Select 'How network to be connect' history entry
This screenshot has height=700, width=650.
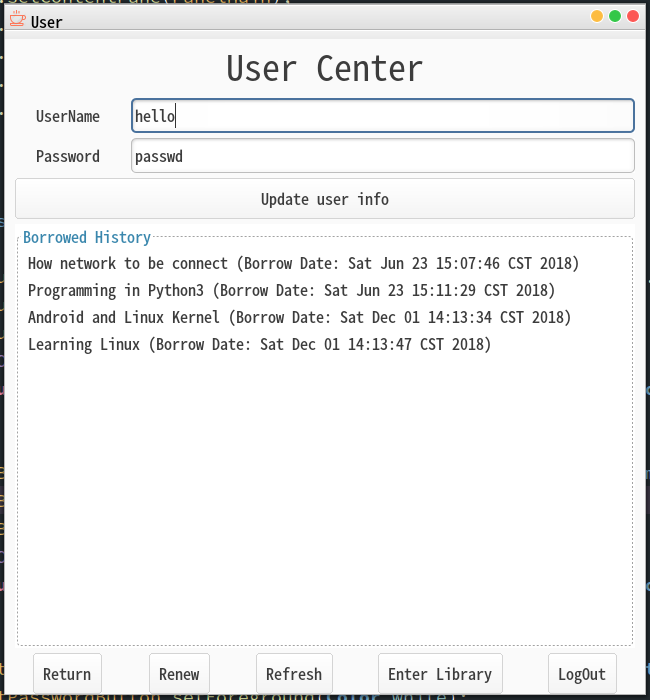click(303, 263)
